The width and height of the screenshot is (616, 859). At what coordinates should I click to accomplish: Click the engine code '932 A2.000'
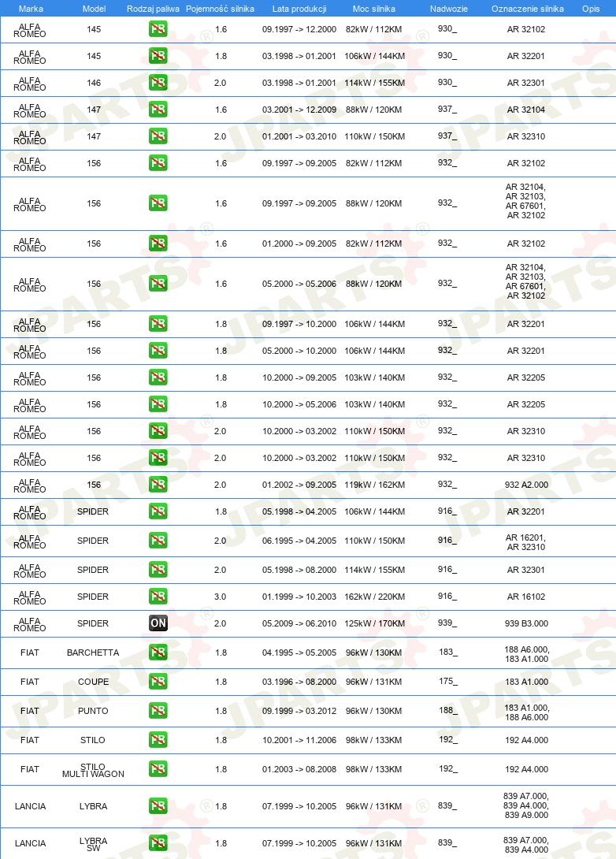(526, 485)
